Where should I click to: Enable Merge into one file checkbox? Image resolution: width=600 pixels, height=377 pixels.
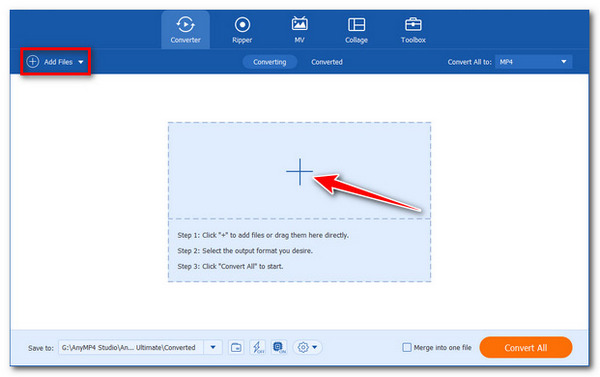point(407,348)
